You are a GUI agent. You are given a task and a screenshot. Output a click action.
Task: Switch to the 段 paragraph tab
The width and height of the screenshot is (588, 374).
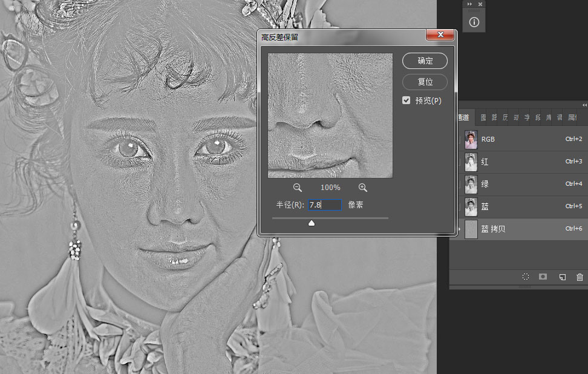538,117
